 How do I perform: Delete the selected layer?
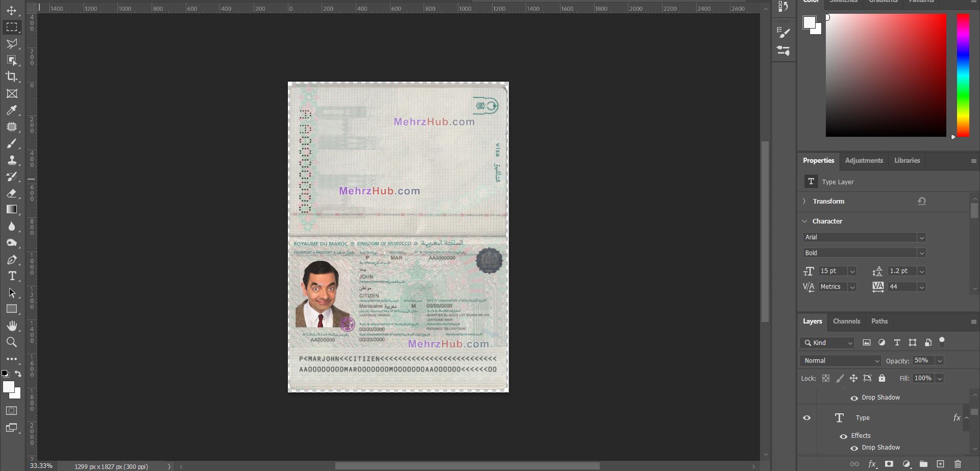pos(958,464)
